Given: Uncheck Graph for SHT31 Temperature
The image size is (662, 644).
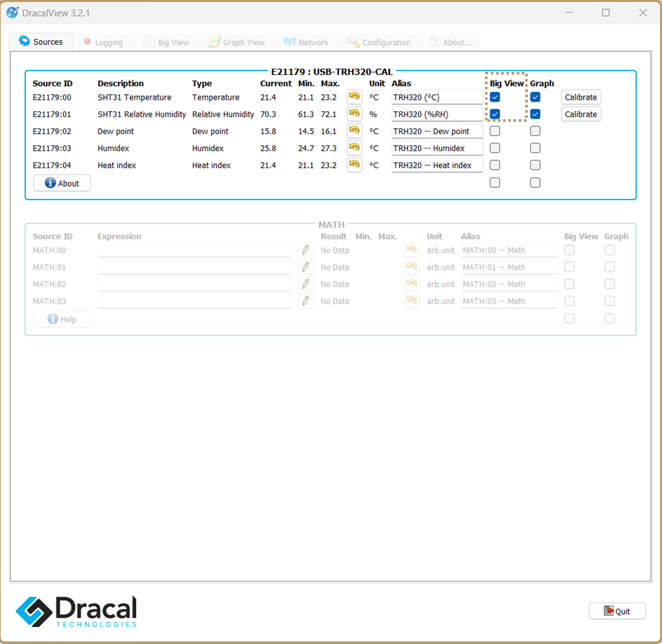Looking at the screenshot, I should click(536, 97).
